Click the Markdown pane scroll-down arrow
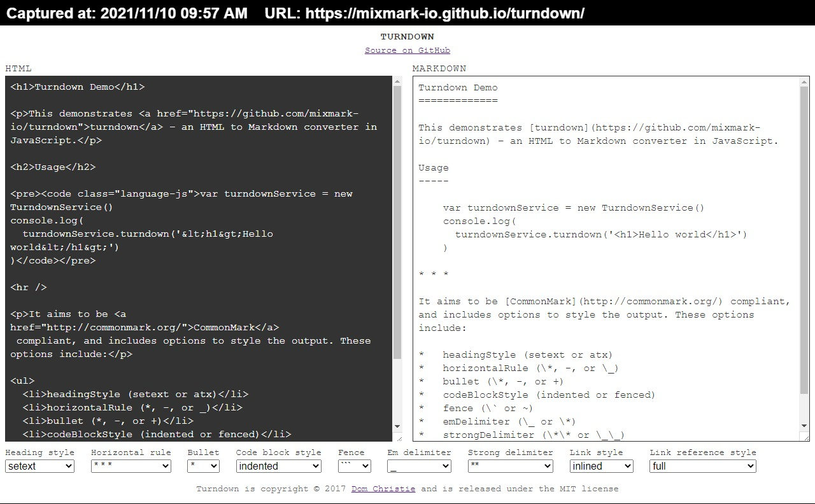 tap(805, 426)
